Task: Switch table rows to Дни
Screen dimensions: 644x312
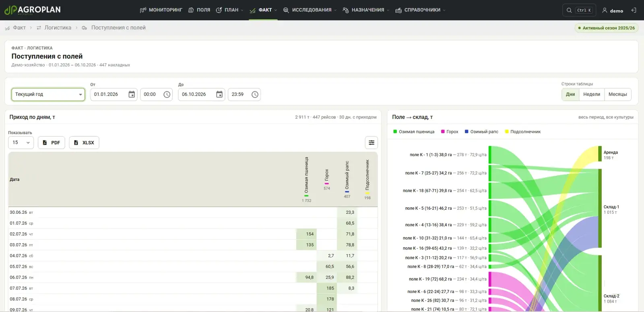Action: pyautogui.click(x=570, y=94)
